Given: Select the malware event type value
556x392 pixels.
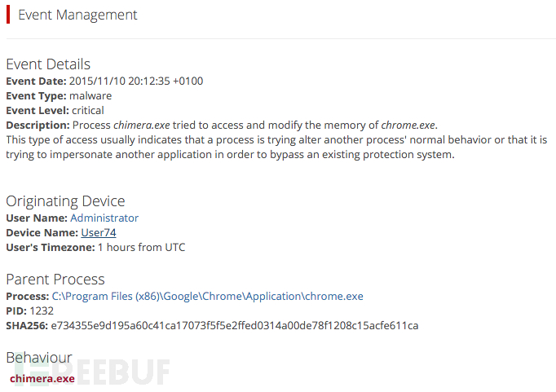Looking at the screenshot, I should (x=90, y=95).
